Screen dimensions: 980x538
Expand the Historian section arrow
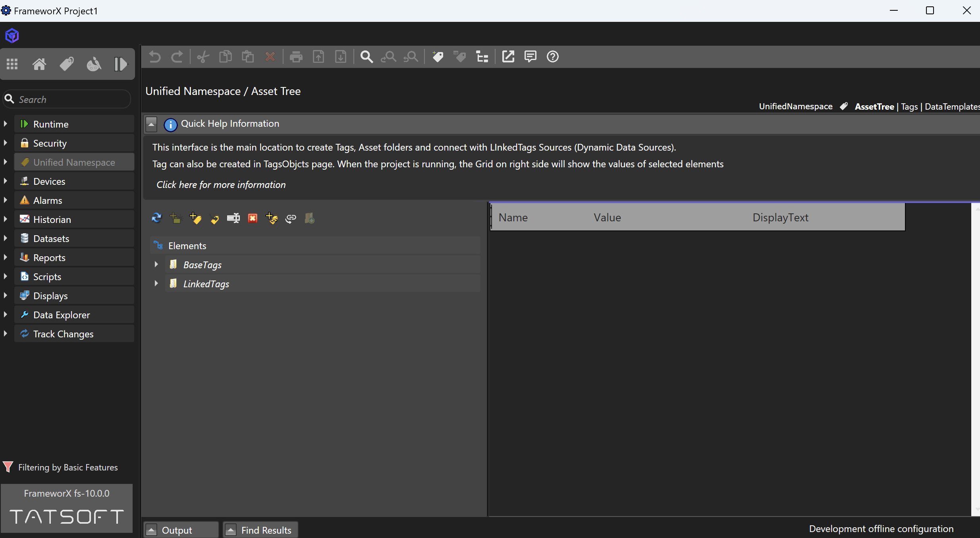coord(5,219)
